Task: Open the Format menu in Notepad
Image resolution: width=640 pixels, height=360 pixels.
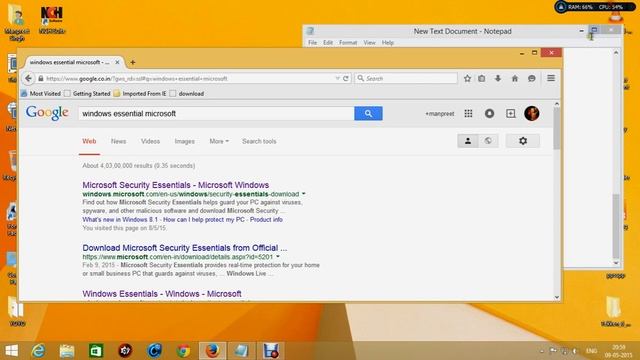Action: (348, 42)
